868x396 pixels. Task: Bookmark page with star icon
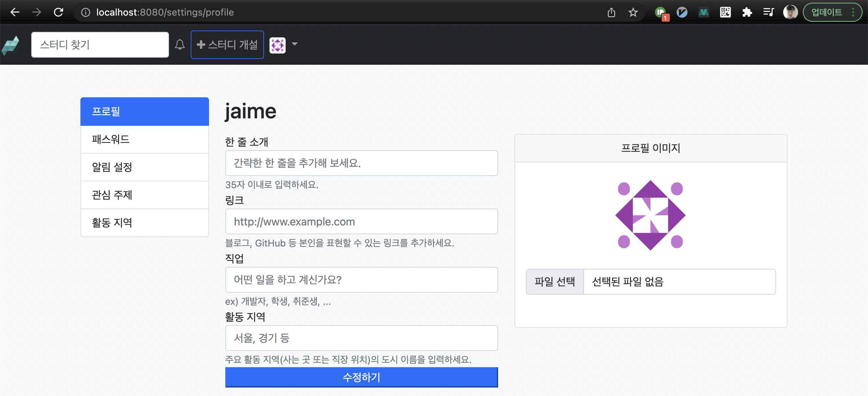[x=633, y=13]
